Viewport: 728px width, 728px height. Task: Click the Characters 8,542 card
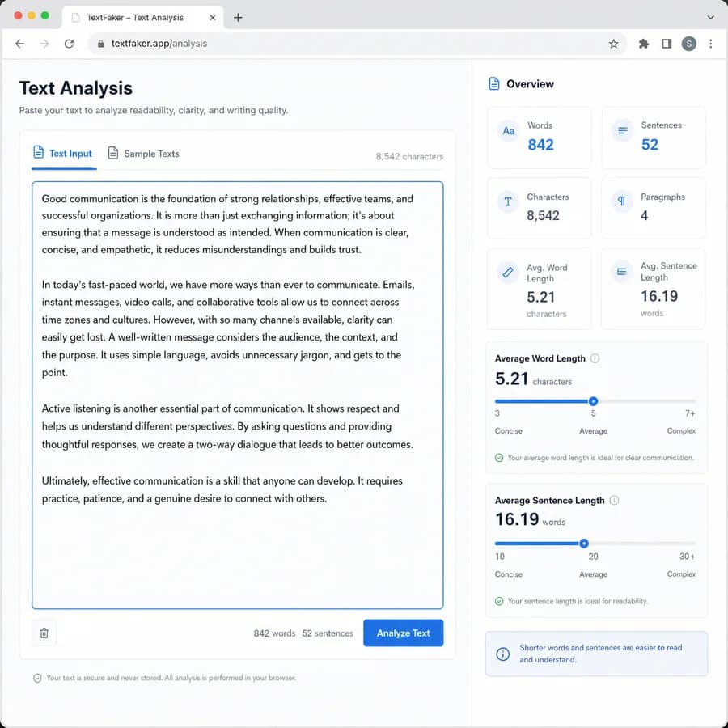[539, 208]
